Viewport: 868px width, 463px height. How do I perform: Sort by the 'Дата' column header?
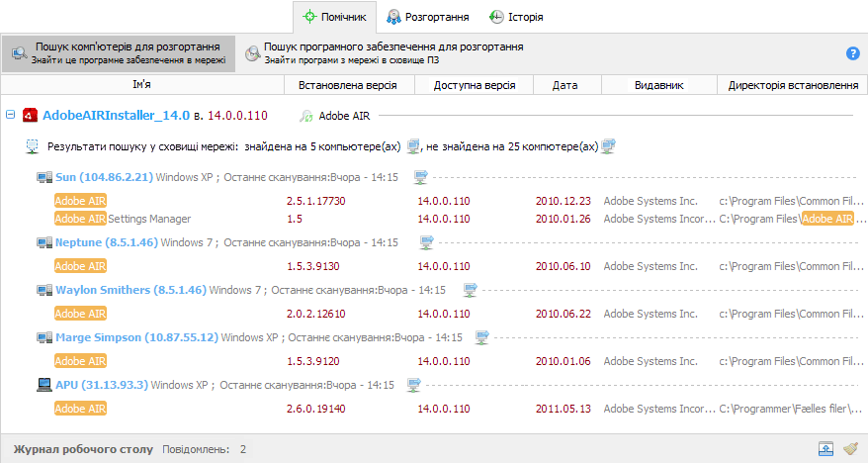565,85
